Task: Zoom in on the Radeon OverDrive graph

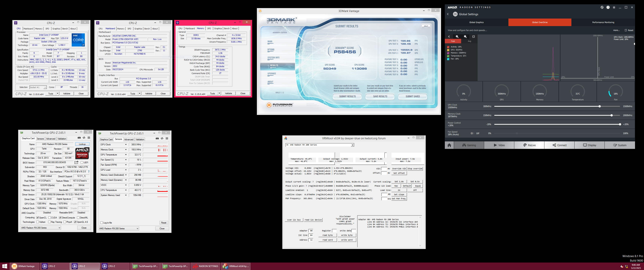Action: pyautogui.click(x=457, y=37)
